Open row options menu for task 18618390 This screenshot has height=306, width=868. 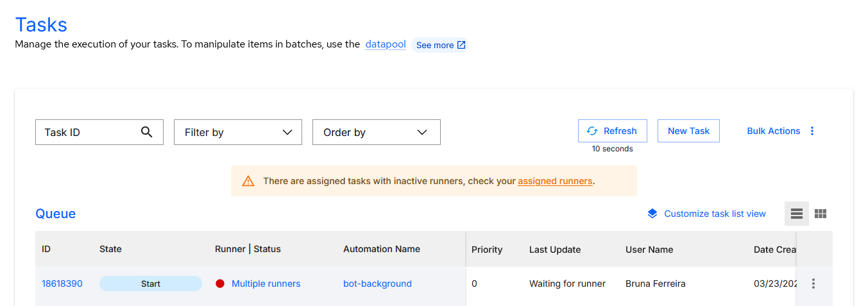(x=813, y=284)
